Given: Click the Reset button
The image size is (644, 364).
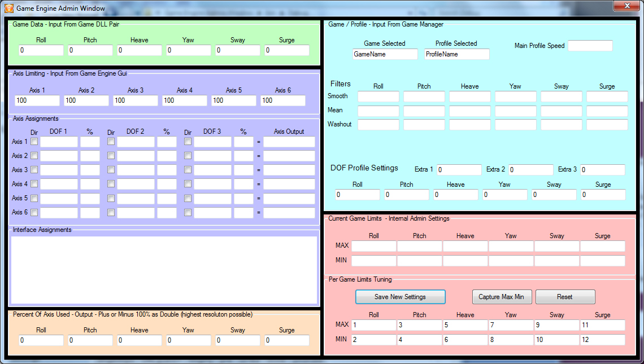Looking at the screenshot, I should [x=565, y=297].
